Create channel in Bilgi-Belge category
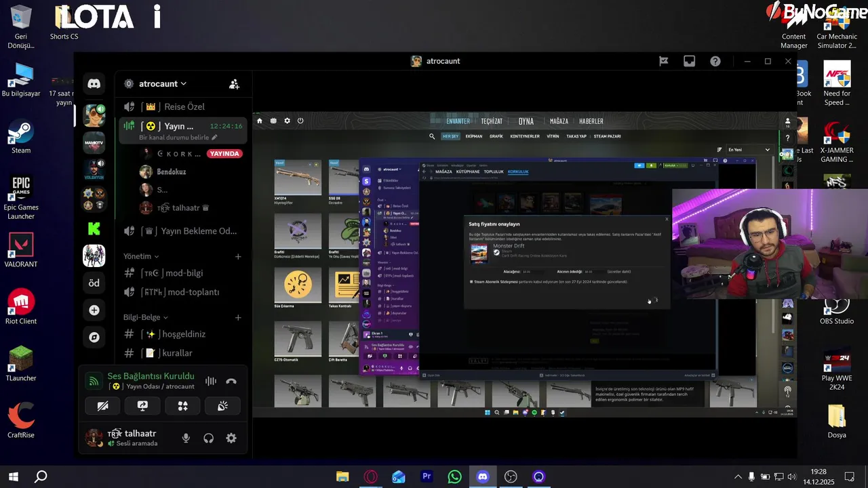Viewport: 868px width, 488px height. (x=238, y=318)
